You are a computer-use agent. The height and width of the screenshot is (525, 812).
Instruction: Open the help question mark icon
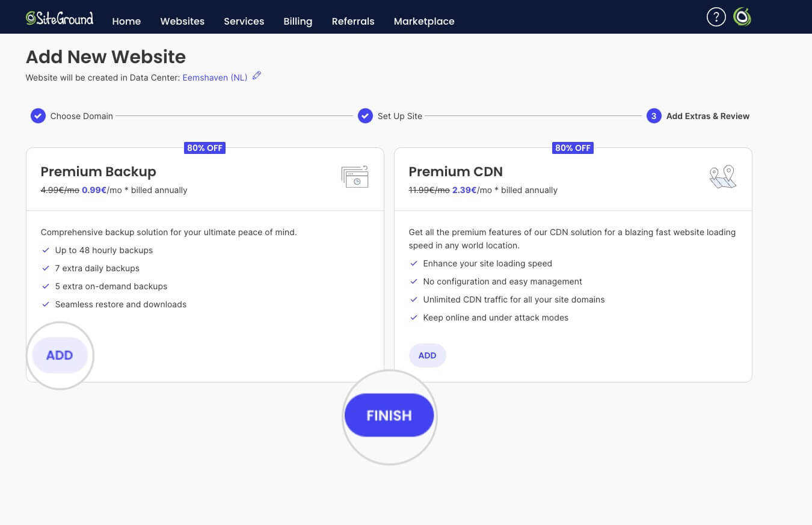(x=716, y=17)
